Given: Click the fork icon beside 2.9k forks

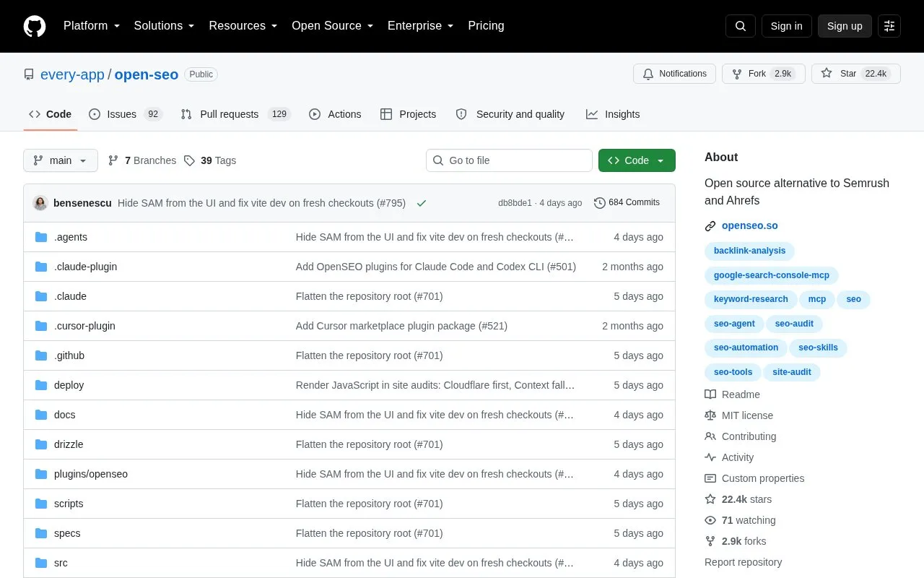Looking at the screenshot, I should tap(710, 541).
